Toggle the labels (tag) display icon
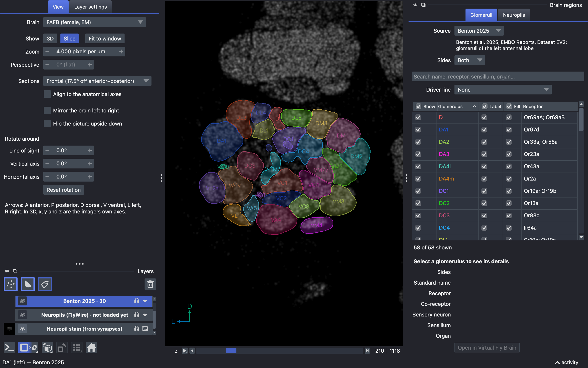588x368 pixels. tap(45, 284)
